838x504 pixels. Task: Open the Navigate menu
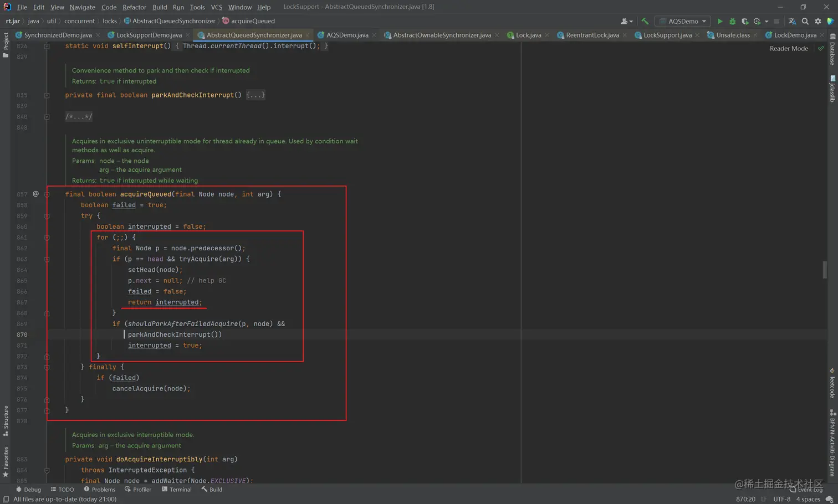click(x=82, y=7)
